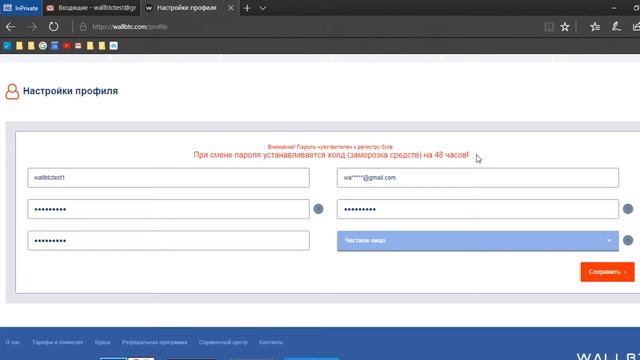Open a new tab with plus button
640x360 pixels.
click(247, 8)
